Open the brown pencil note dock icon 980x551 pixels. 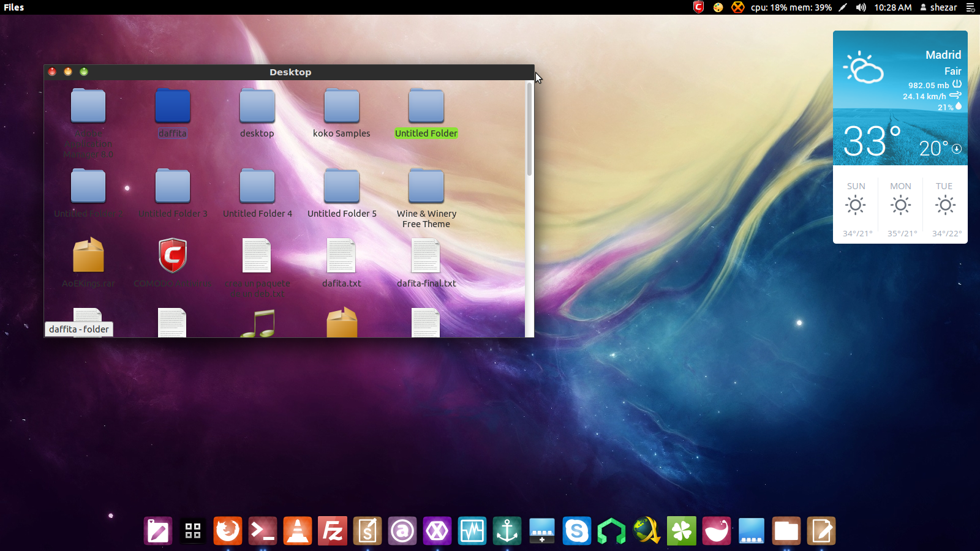(x=821, y=531)
